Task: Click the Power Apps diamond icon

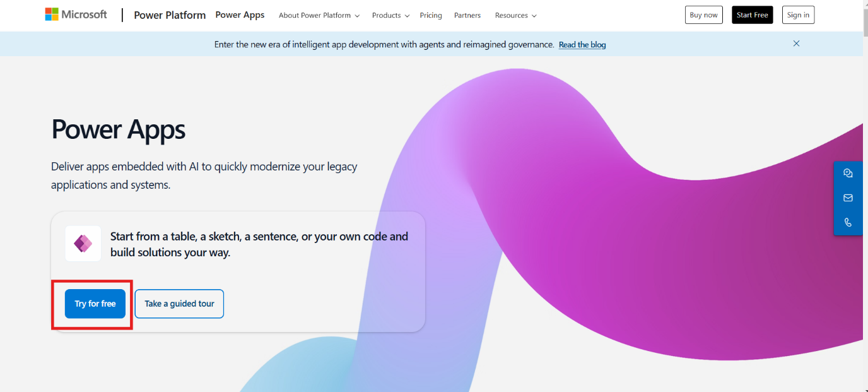Action: tap(83, 243)
